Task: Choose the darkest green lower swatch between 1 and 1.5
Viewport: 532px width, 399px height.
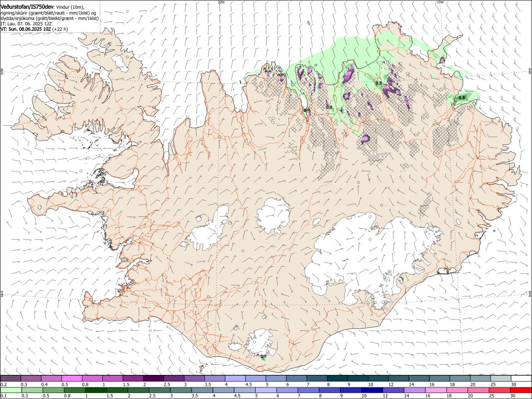Action: coord(96,390)
